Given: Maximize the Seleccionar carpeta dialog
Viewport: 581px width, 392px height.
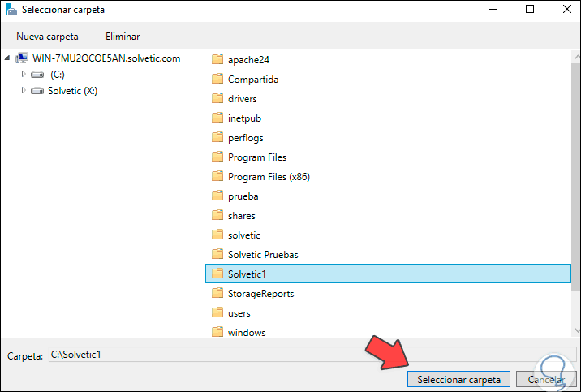Looking at the screenshot, I should (x=530, y=9).
